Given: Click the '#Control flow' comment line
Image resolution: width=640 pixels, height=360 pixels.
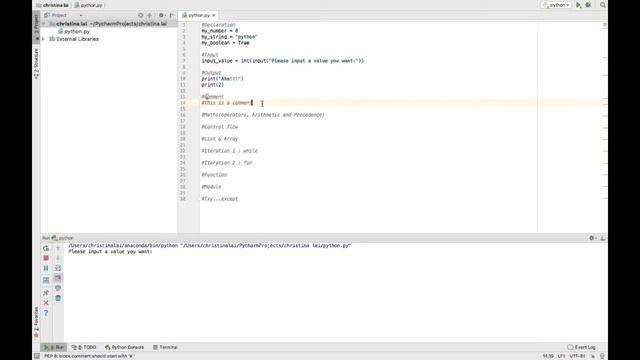Looking at the screenshot, I should click(220, 127).
